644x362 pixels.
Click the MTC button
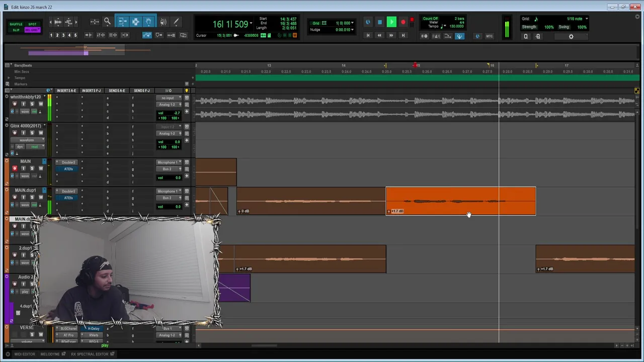click(489, 36)
